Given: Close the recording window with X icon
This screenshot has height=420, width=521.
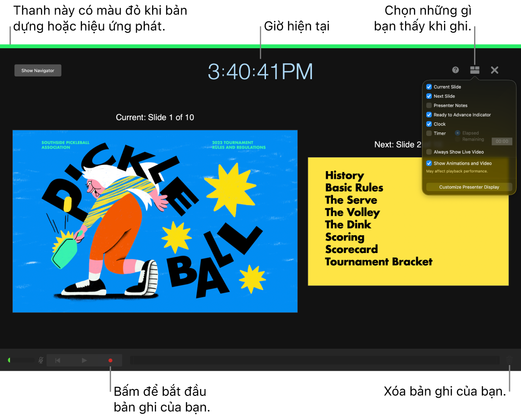Looking at the screenshot, I should tap(495, 70).
